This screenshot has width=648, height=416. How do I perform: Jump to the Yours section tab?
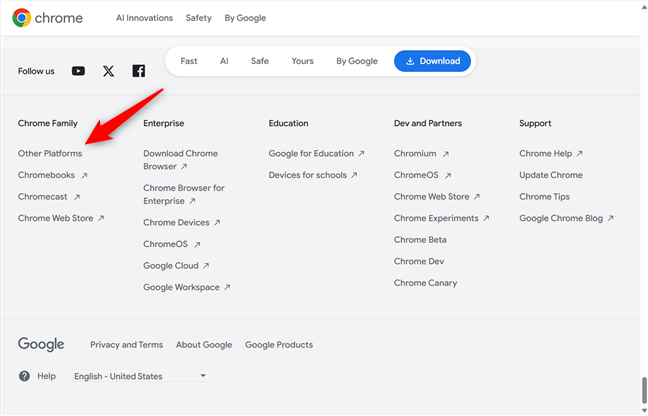click(x=303, y=61)
